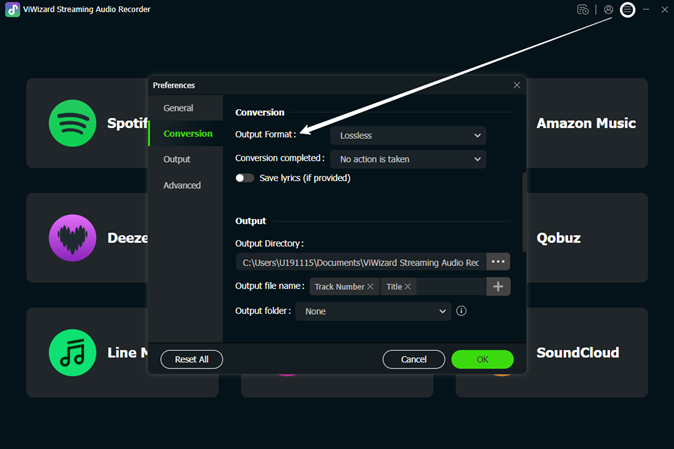The image size is (674, 449).
Task: Open the conversion history icon
Action: pos(583,10)
